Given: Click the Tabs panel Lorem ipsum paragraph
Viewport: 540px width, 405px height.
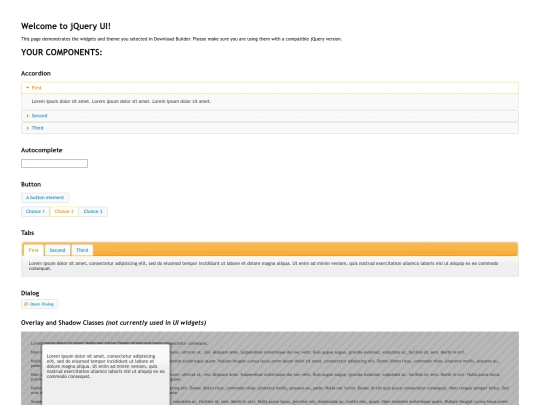Looking at the screenshot, I should click(263, 266).
